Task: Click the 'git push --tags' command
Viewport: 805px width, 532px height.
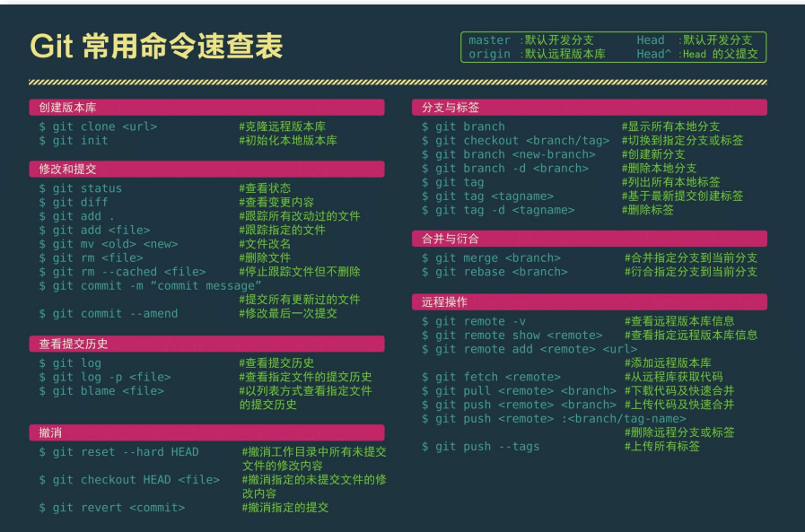Action: [480, 447]
